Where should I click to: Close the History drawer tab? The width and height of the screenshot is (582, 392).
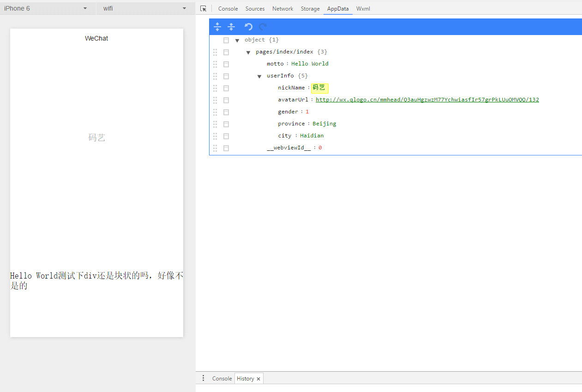[x=258, y=379]
